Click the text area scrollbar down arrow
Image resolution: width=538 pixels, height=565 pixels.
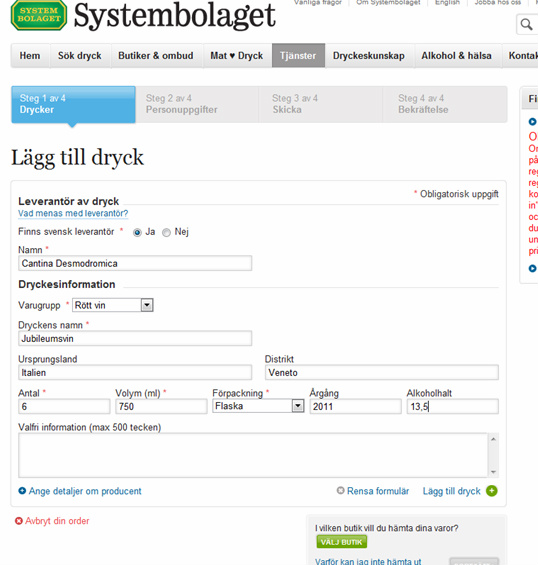point(493,472)
